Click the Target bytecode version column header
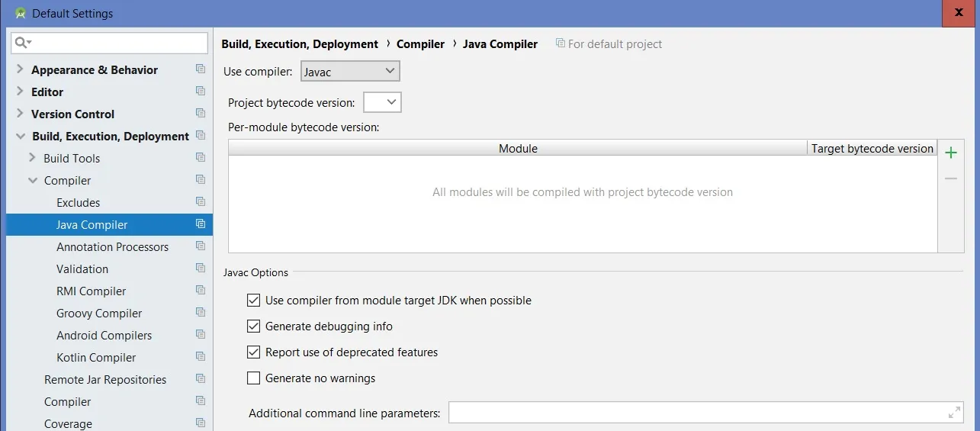This screenshot has width=980, height=431. tap(872, 149)
